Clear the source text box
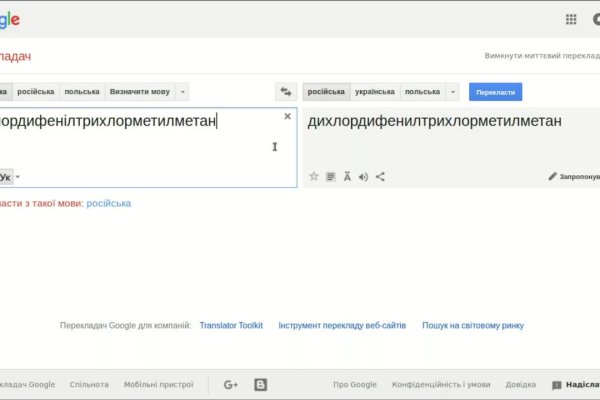This screenshot has height=400, width=600. coord(288,117)
